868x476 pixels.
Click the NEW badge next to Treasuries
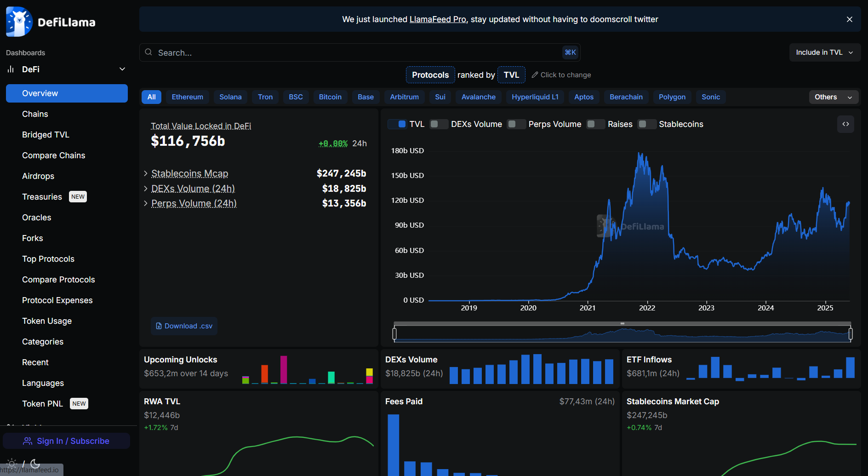coord(78,197)
